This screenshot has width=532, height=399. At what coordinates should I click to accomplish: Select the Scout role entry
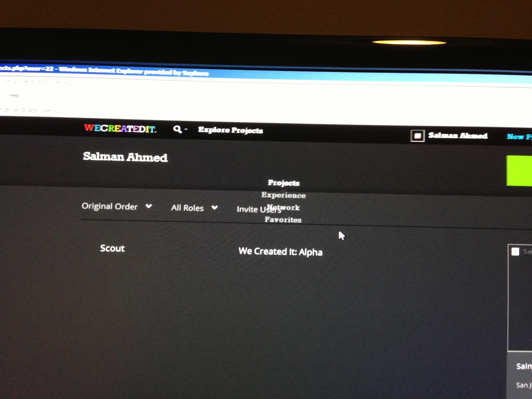pos(112,248)
